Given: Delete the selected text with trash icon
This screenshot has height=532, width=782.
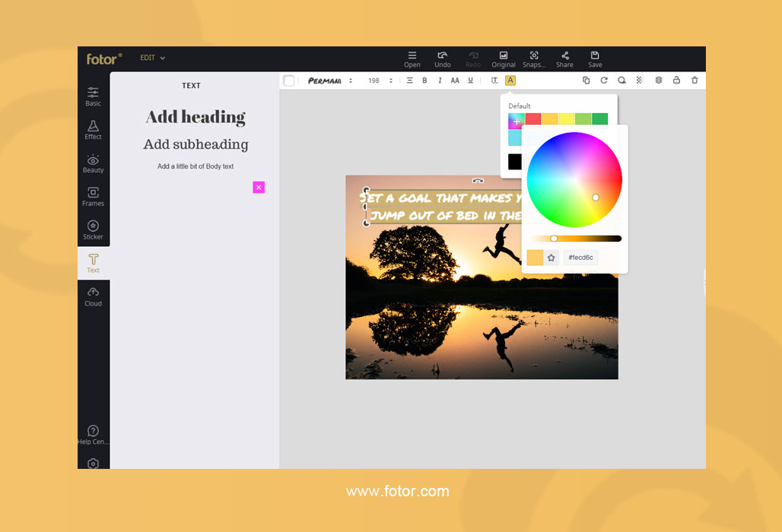Looking at the screenshot, I should pyautogui.click(x=695, y=81).
